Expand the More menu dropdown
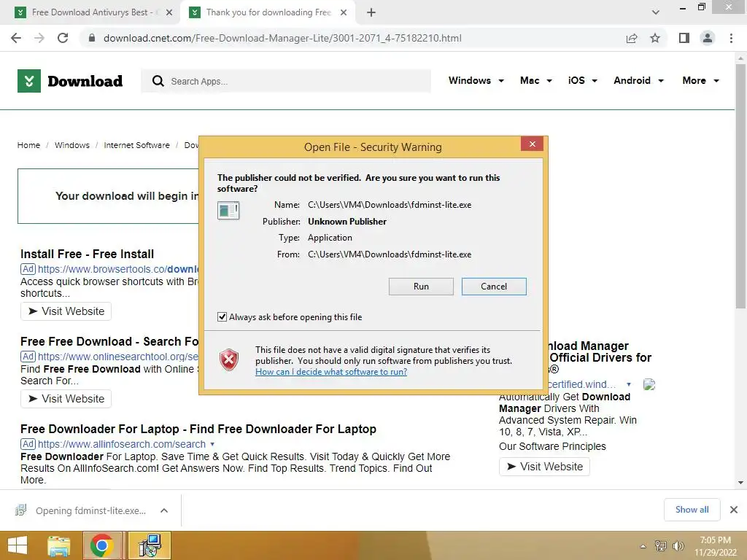747x560 pixels. [x=700, y=80]
